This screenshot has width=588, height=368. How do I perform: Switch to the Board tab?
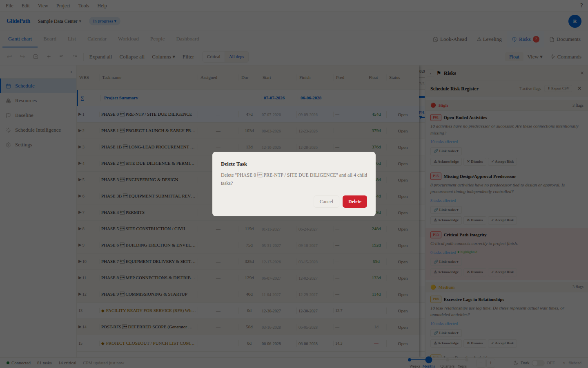click(50, 39)
